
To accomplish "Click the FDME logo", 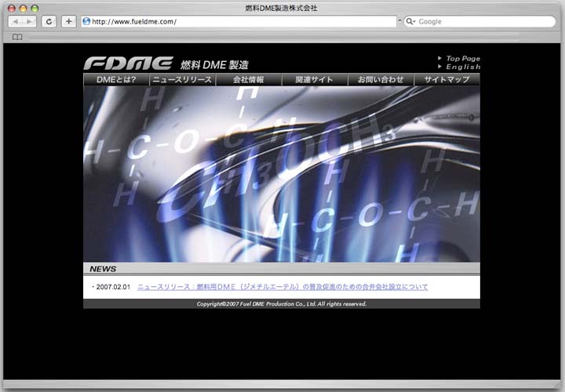I will (128, 64).
